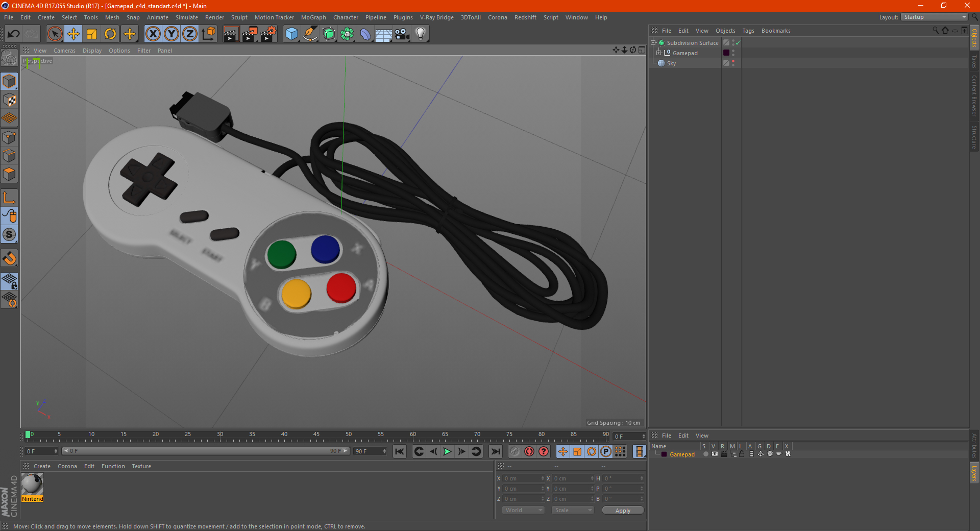Image resolution: width=980 pixels, height=531 pixels.
Task: Toggle the Snap enable icon
Action: (x=9, y=258)
